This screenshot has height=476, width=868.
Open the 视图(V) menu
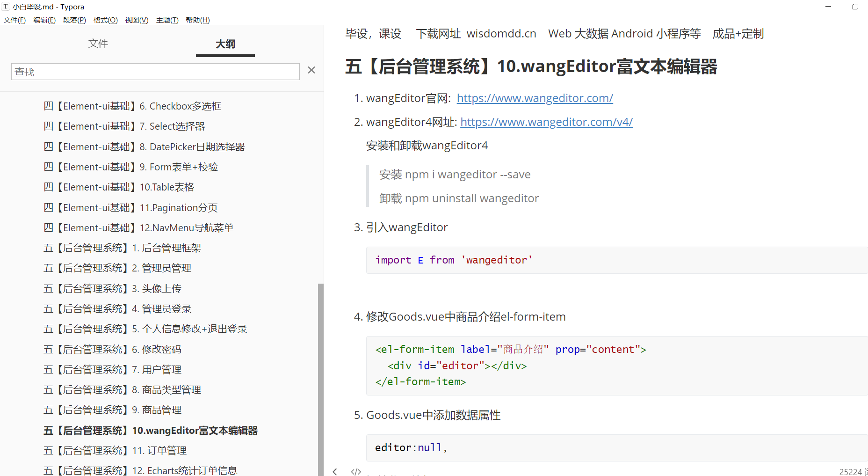coord(137,20)
